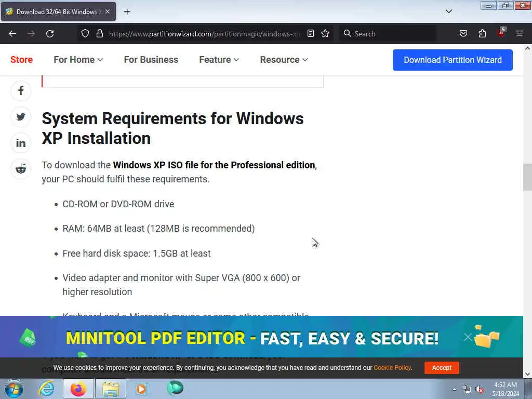Share article on Facebook
Screen dimensions: 532x399
point(21,90)
